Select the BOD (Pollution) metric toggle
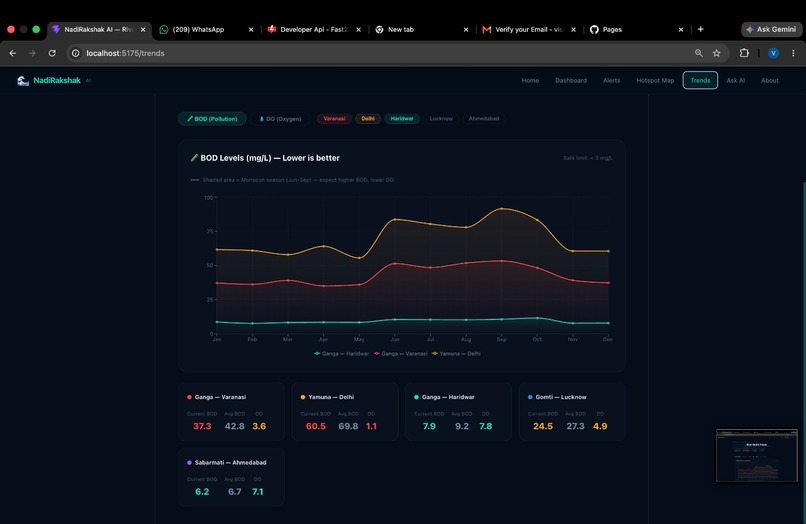Viewport: 806px width, 524px height. [x=212, y=119]
